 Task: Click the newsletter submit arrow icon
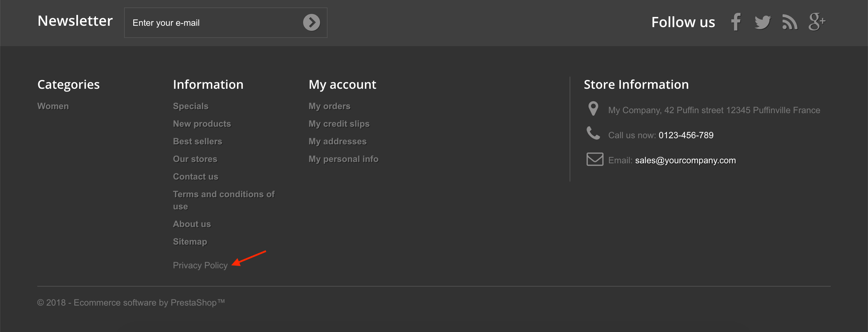pyautogui.click(x=312, y=22)
